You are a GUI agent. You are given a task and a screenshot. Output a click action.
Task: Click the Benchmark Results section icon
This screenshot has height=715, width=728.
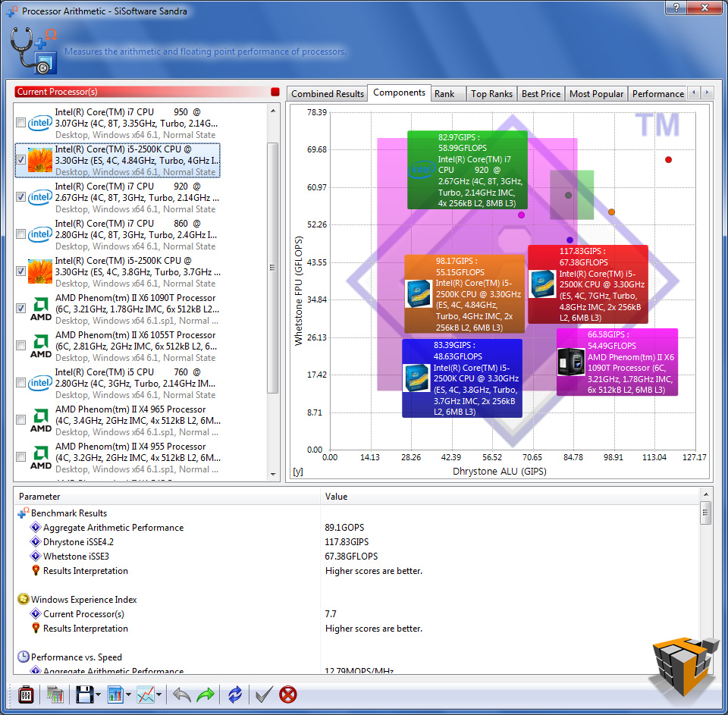pos(24,513)
